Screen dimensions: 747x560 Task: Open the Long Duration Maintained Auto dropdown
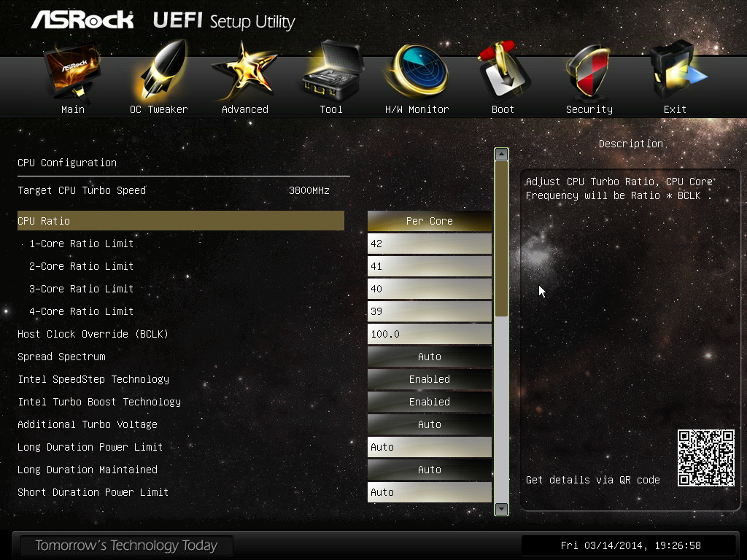tap(429, 470)
